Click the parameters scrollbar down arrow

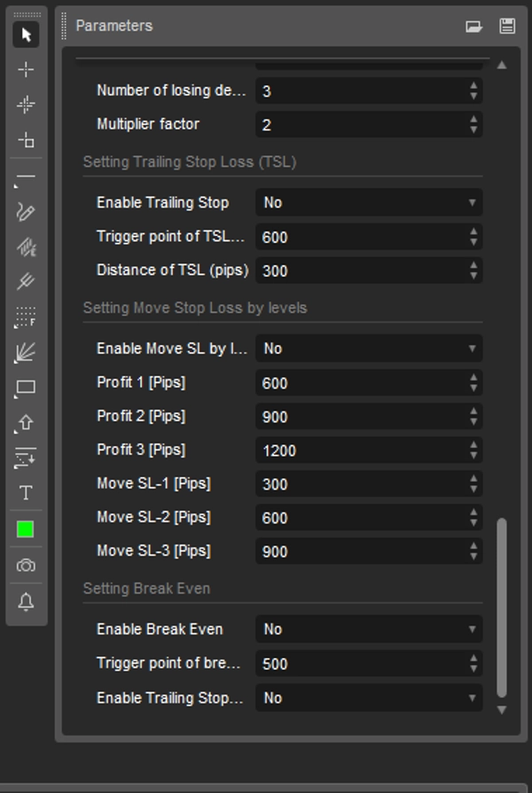(x=502, y=710)
